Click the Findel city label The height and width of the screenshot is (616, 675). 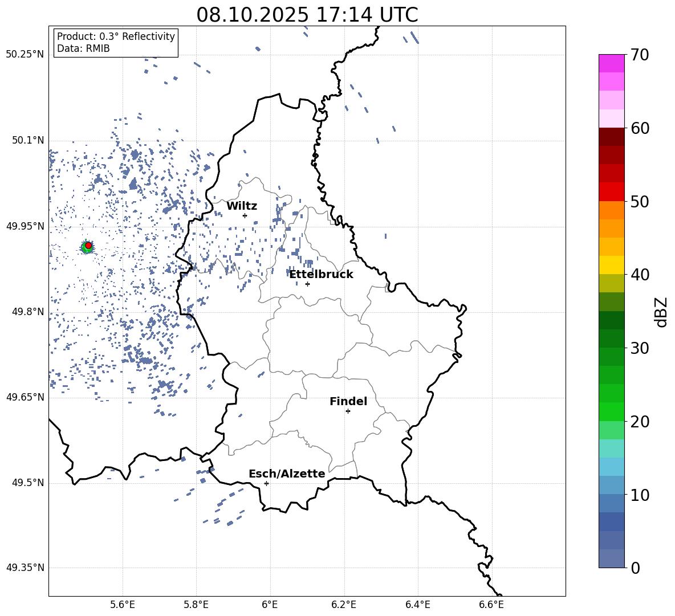[x=348, y=401]
